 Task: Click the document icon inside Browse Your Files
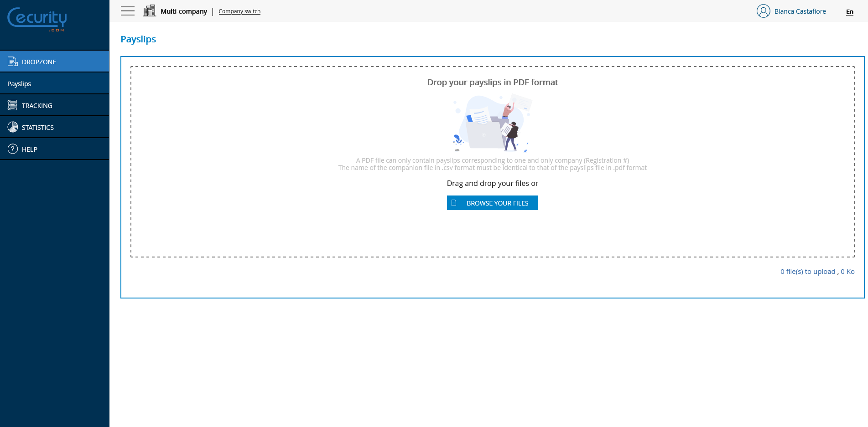click(454, 203)
